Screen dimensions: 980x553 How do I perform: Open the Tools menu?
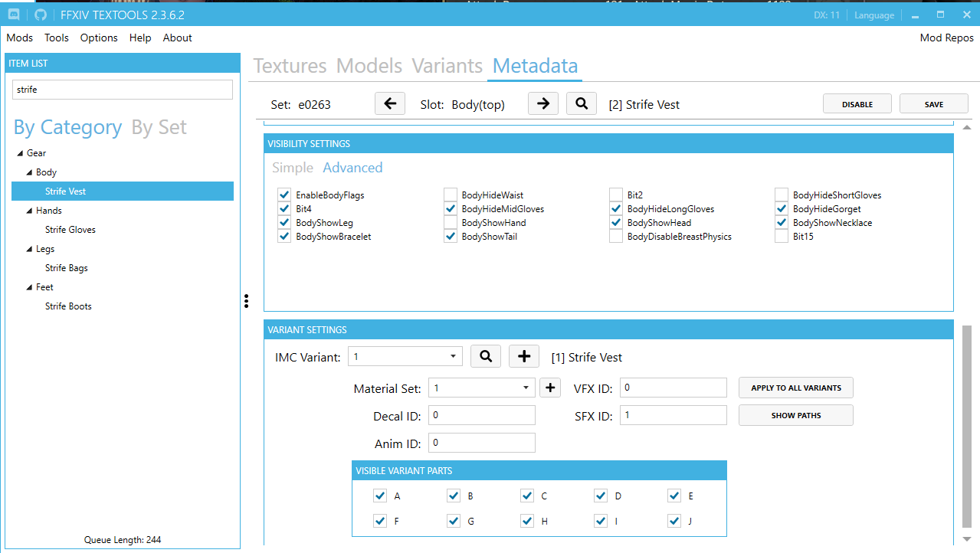click(x=57, y=38)
